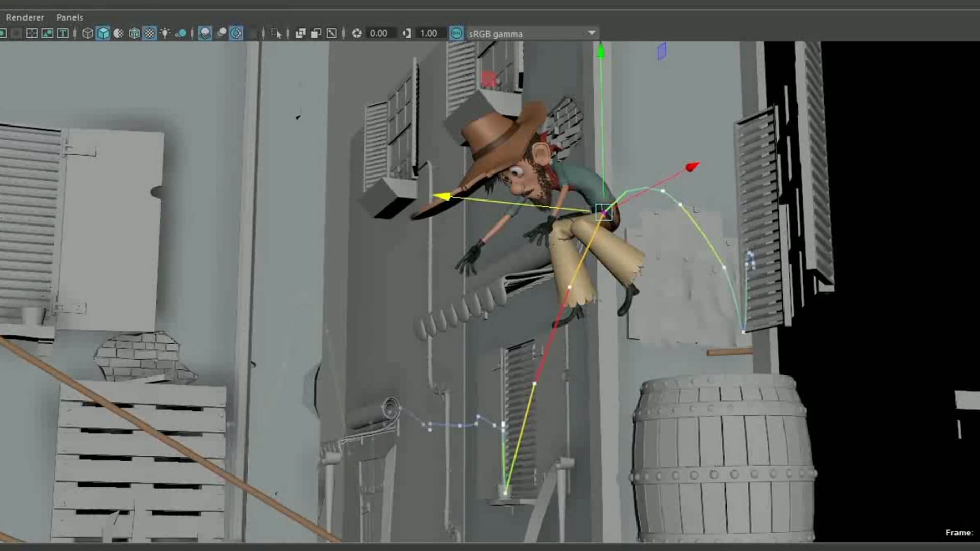This screenshot has height=551, width=980.
Task: Click the gamma reset icon
Action: point(407,33)
